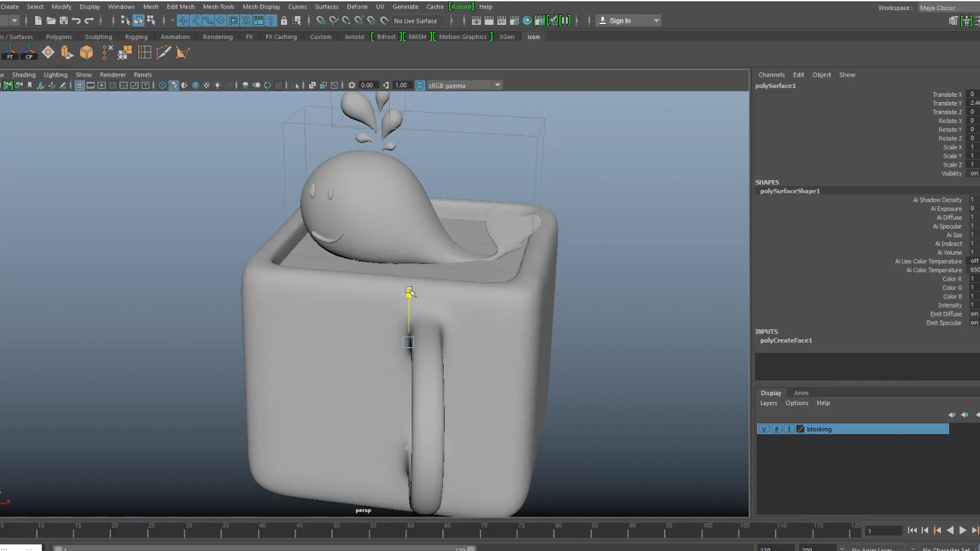Screen dimensions: 980x551
Task: Open the sRGB gamma view transform dropdown
Action: 497,85
